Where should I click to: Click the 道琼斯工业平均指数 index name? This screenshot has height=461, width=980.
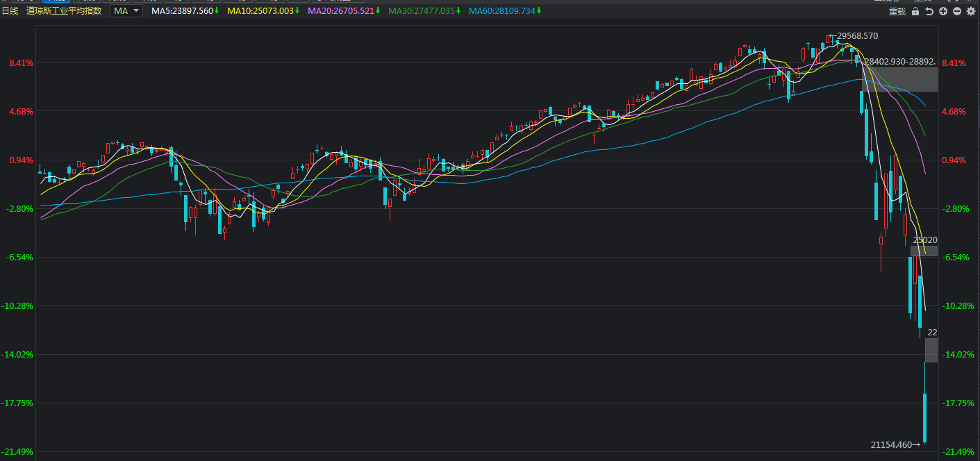[x=64, y=11]
